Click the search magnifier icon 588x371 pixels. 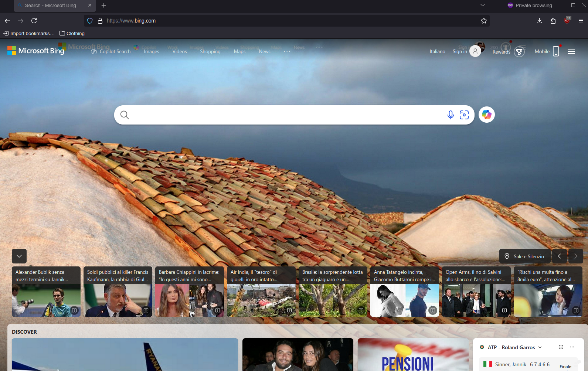[125, 115]
